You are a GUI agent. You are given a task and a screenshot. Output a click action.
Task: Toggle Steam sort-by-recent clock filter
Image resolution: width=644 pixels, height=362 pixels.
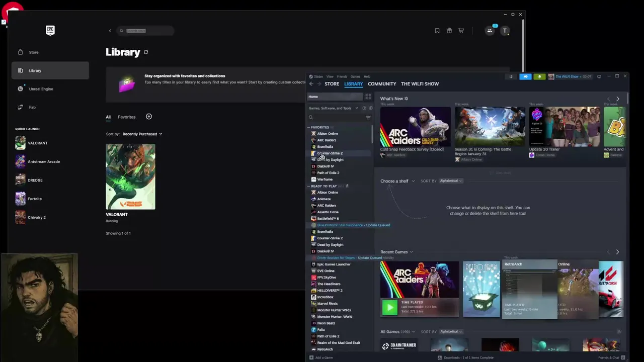[x=364, y=108]
